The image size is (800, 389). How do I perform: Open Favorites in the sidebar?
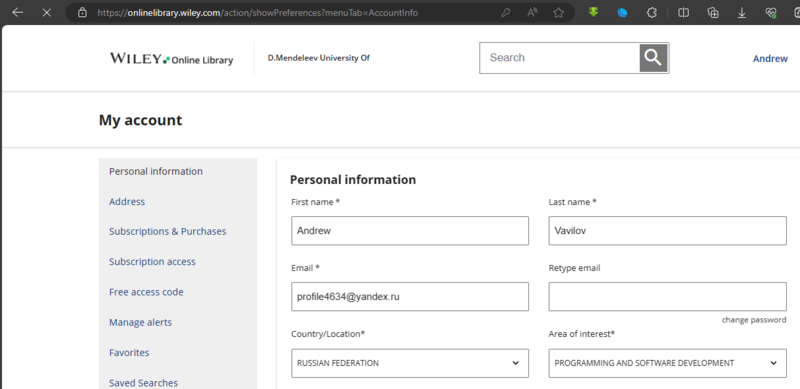point(129,353)
